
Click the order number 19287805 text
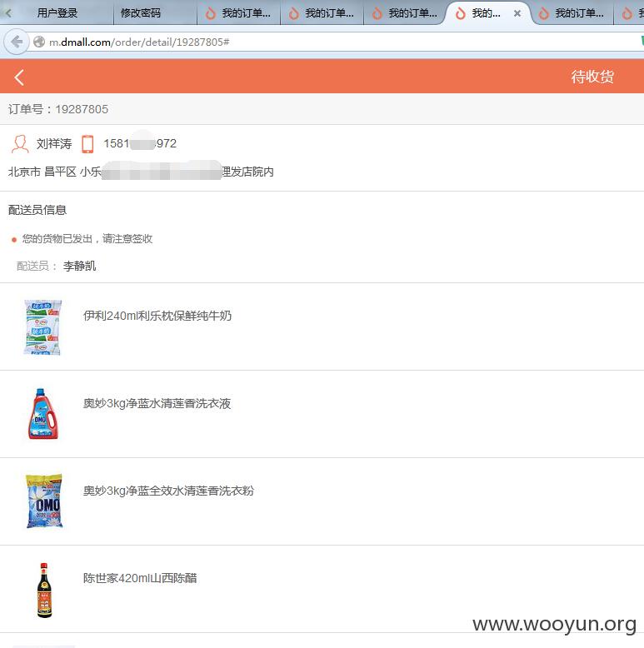82,109
